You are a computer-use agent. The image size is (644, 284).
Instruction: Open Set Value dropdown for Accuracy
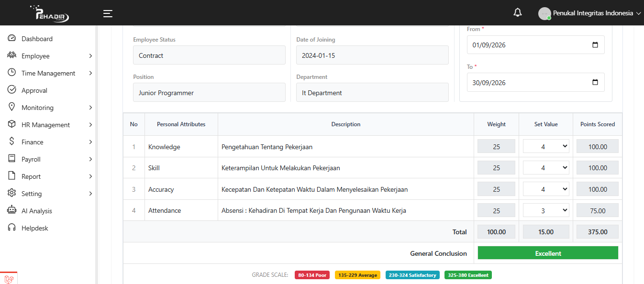click(546, 189)
